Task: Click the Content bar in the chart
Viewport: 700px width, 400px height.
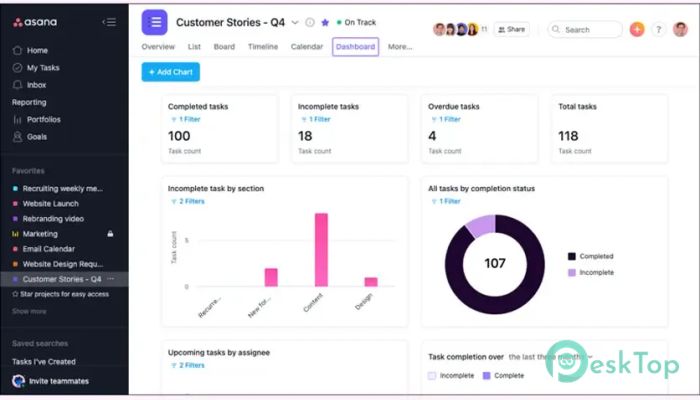Action: pos(321,250)
